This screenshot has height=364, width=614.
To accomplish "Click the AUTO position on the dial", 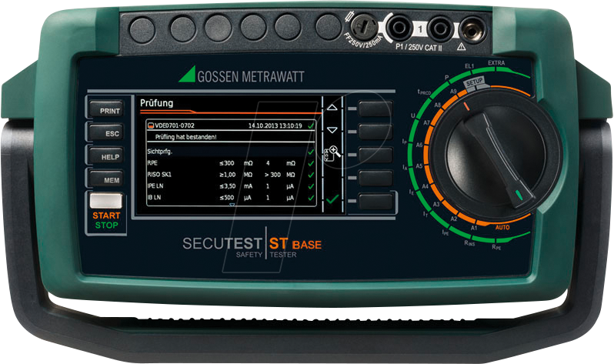I will 502,227.
